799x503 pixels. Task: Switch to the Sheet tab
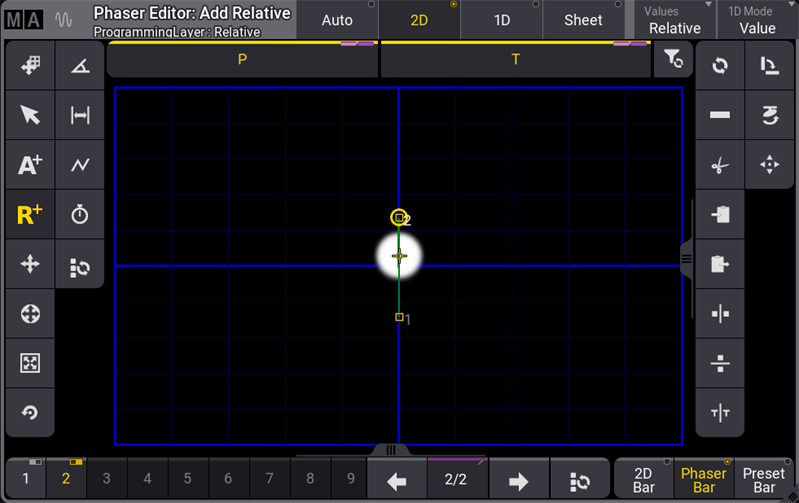click(583, 20)
